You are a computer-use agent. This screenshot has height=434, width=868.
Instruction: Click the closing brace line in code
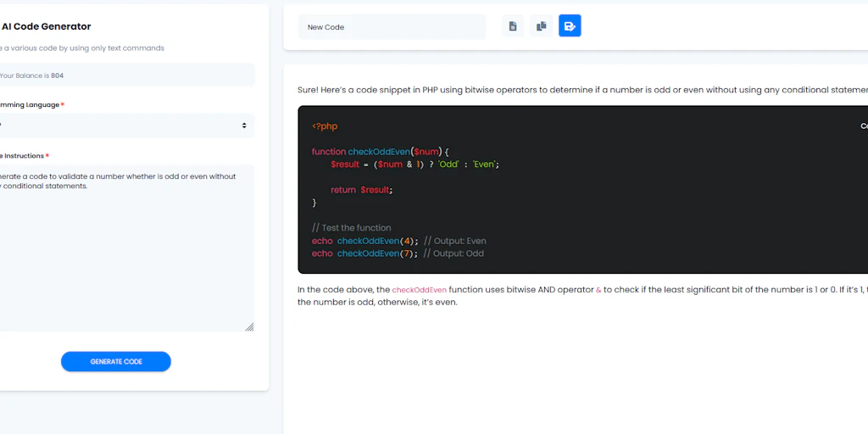(314, 203)
